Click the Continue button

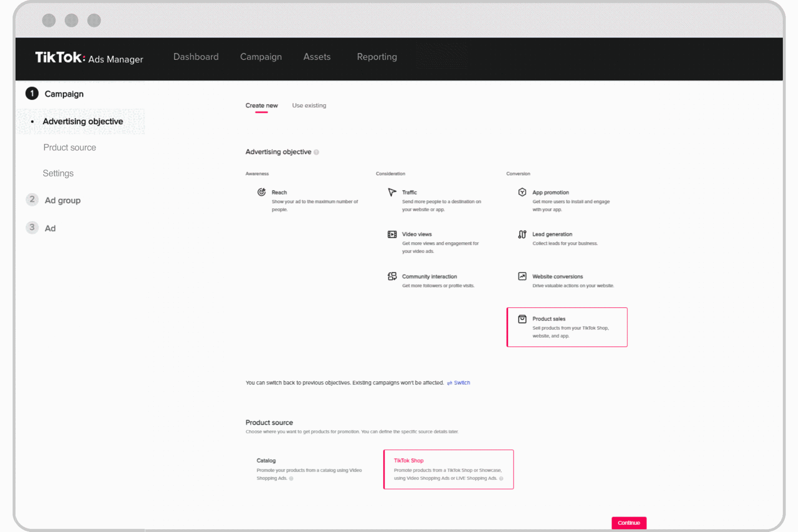click(x=629, y=523)
